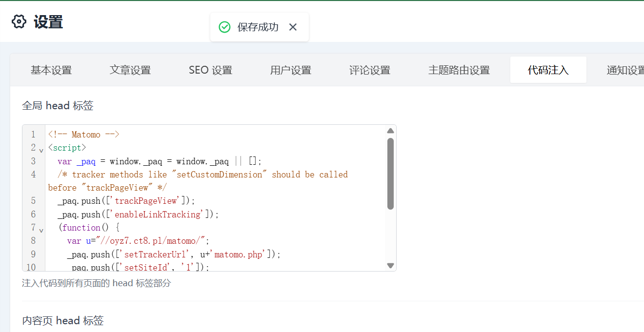Click the green success checkmark icon
This screenshot has height=332, width=644.
[x=224, y=27]
